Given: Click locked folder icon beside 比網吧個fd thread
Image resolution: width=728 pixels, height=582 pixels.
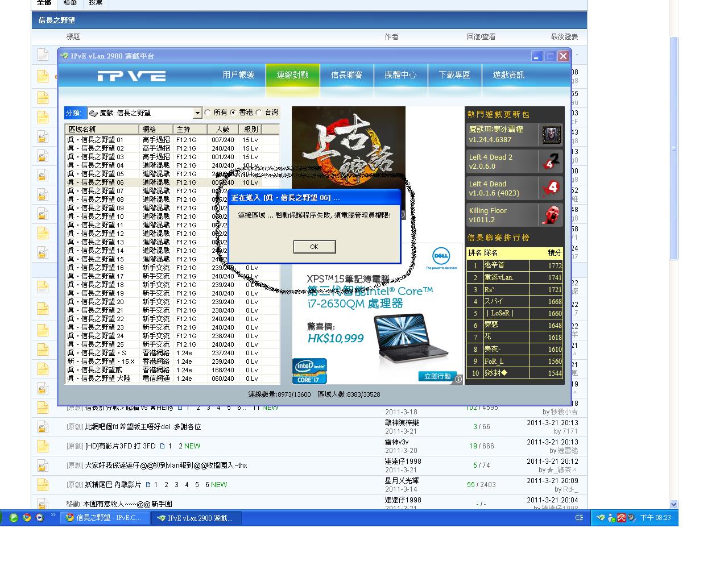Looking at the screenshot, I should coord(43,427).
